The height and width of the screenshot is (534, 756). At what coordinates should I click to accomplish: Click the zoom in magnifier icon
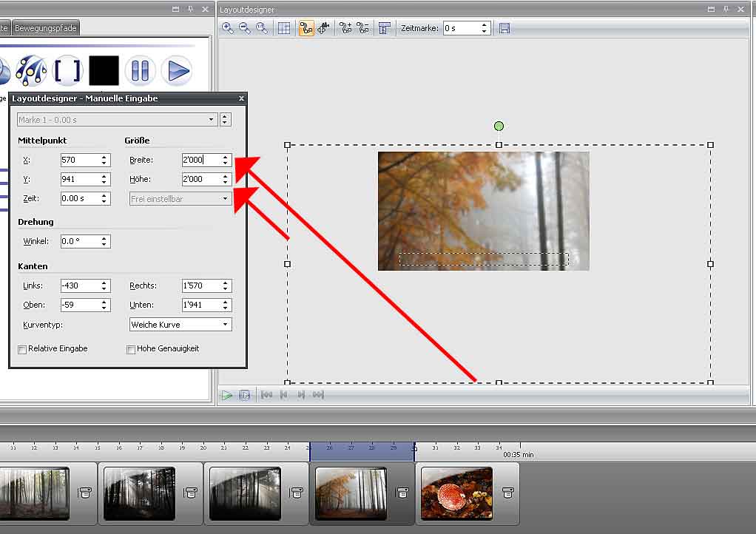(228, 28)
